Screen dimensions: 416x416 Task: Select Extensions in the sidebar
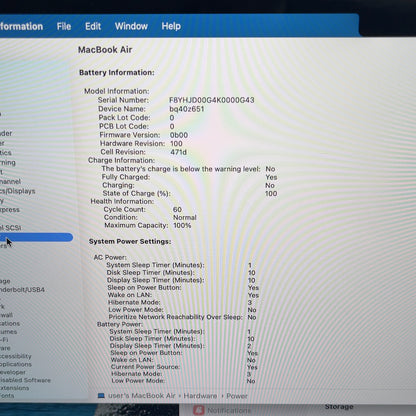tap(14, 388)
